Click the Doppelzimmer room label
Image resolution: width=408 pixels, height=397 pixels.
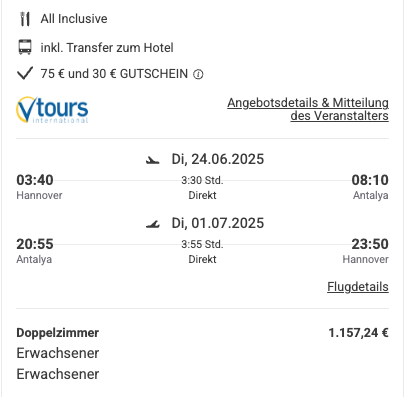[58, 333]
